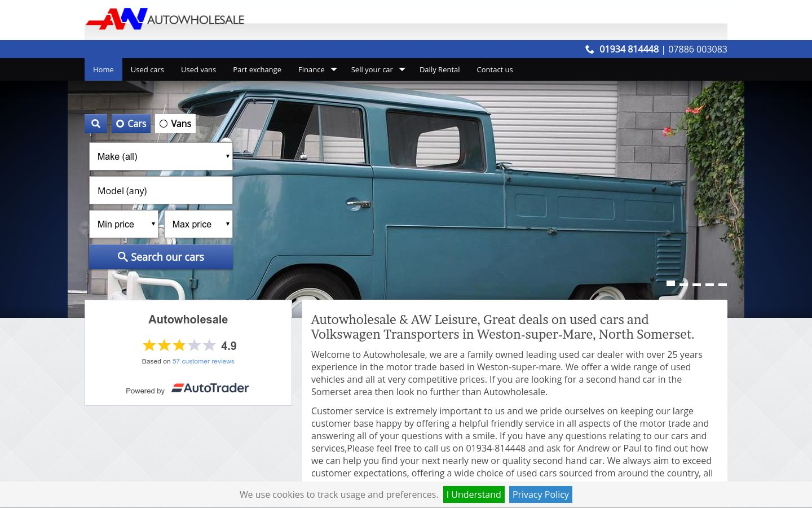Click the AutoTrader logo
The image size is (812, 508).
click(210, 388)
